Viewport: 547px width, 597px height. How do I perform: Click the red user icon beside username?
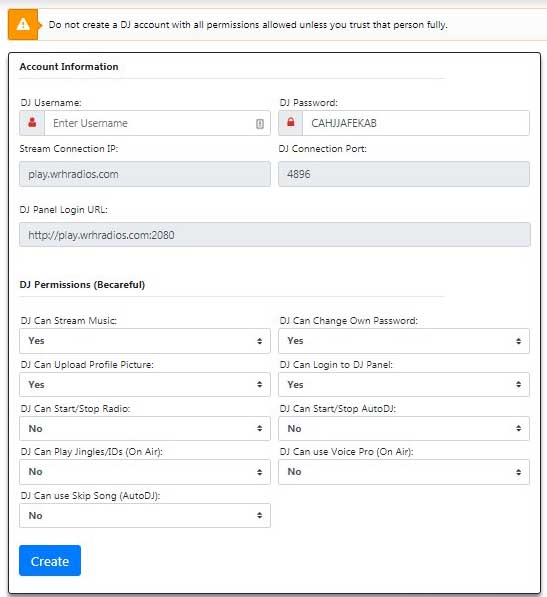32,123
